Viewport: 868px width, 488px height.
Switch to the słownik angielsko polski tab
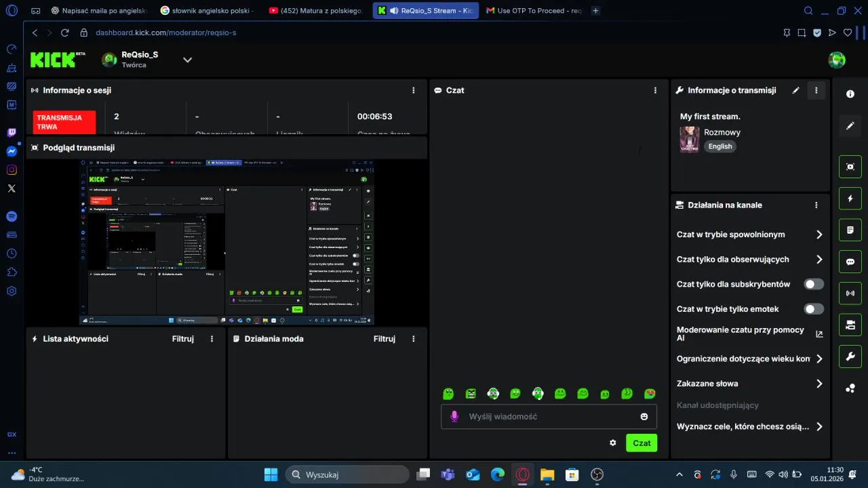pos(208,10)
